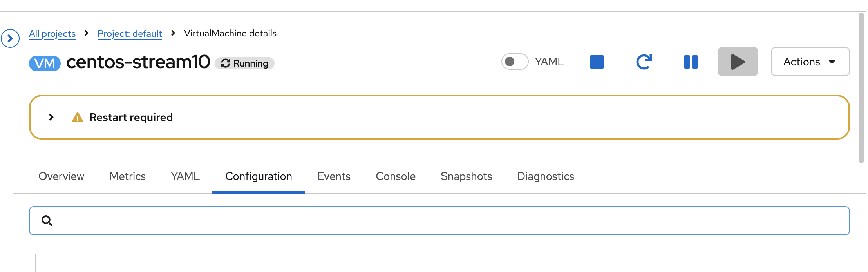The width and height of the screenshot is (868, 272).
Task: Stop the centos-stream10 virtual machine
Action: pyautogui.click(x=597, y=62)
